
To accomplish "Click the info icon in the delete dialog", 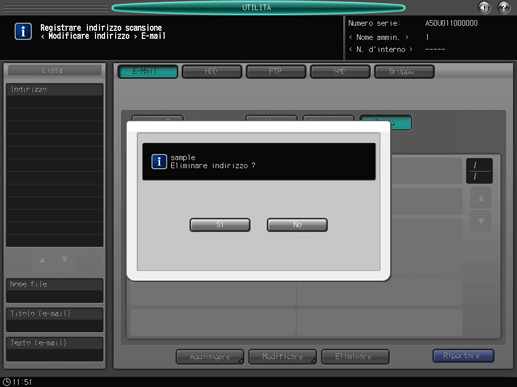I will coord(159,162).
